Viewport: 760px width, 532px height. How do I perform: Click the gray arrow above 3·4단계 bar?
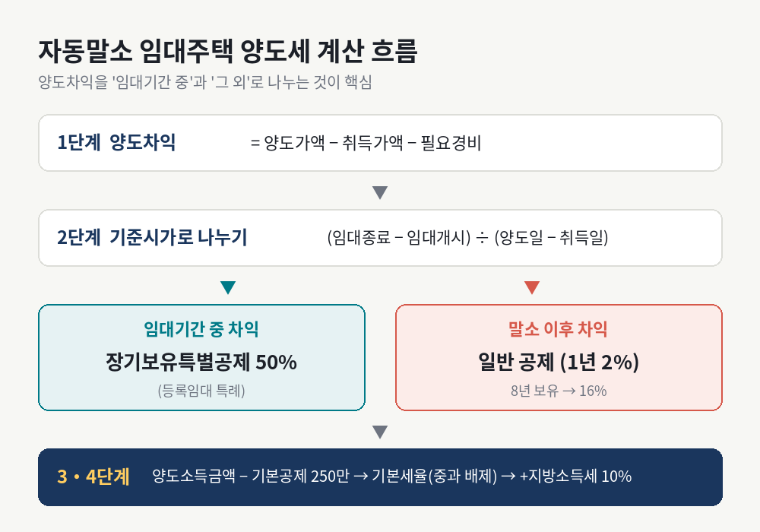[380, 432]
